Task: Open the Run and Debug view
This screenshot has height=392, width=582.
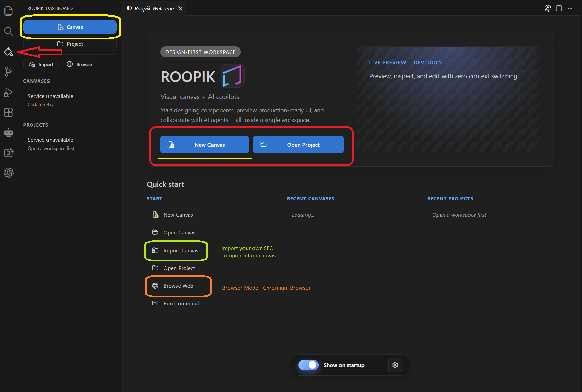Action: [x=8, y=92]
